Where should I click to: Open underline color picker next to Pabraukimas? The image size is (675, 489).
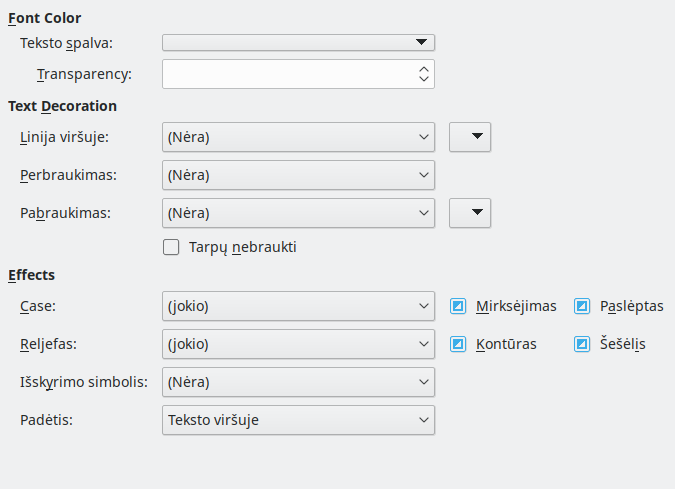coord(470,212)
